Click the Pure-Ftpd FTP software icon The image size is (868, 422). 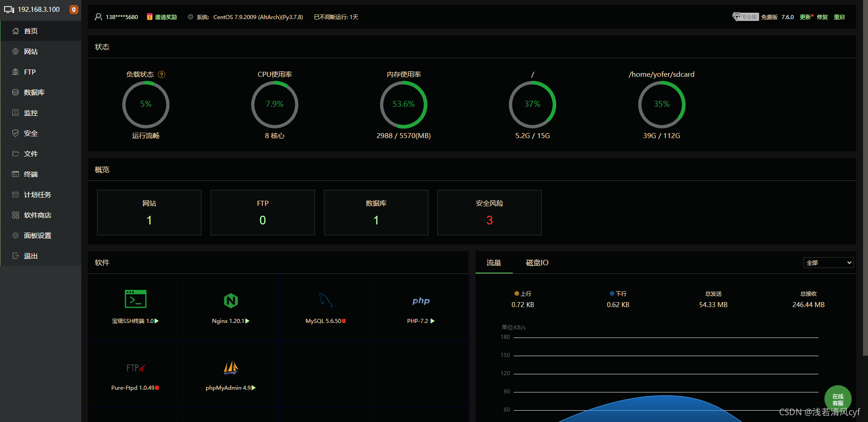tap(136, 367)
